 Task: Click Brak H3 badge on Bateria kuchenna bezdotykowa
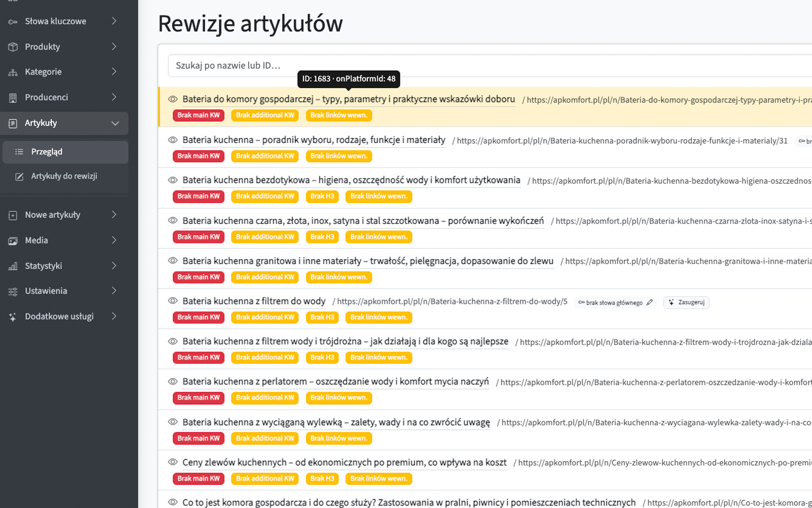coord(322,196)
